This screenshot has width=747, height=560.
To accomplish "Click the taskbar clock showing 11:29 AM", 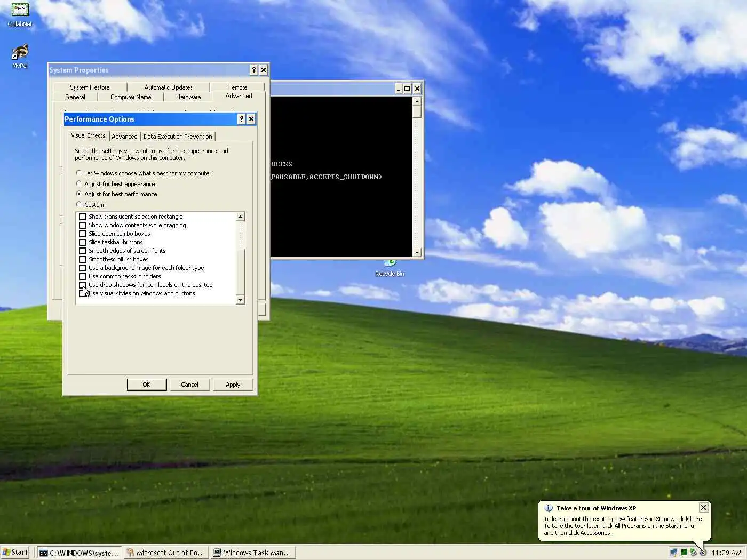I will pos(726,553).
